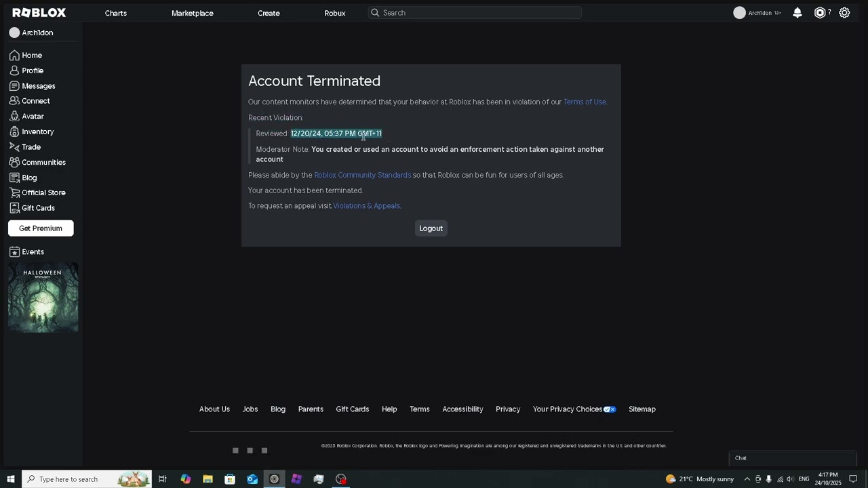
Task: Open Profile in the sidebar
Action: pyautogui.click(x=26, y=70)
